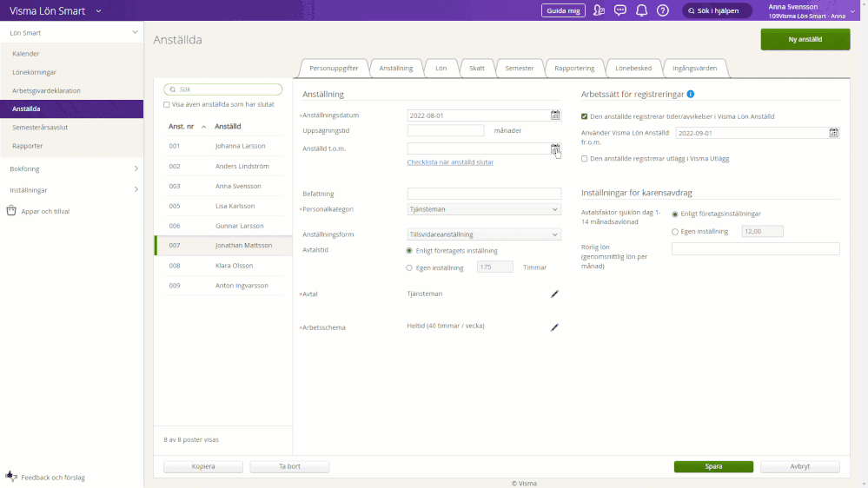868x488 pixels.
Task: Enable registrerar utlägg i Visma Utlägg
Action: [x=584, y=159]
